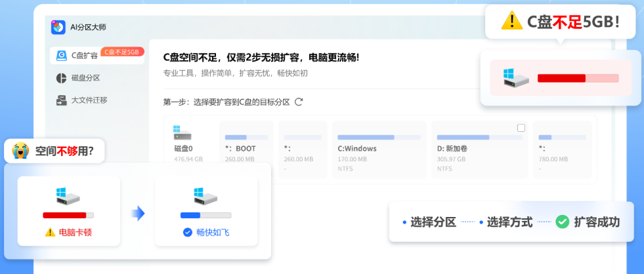
Task: Click the 大文件迁移 transfer icon
Action: (x=62, y=100)
